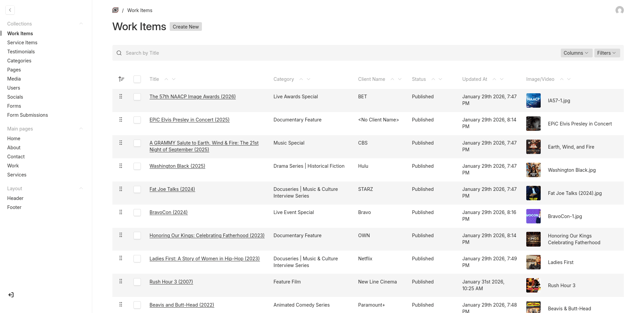Select Media in the Collections sidebar
The image size is (644, 313).
(14, 79)
